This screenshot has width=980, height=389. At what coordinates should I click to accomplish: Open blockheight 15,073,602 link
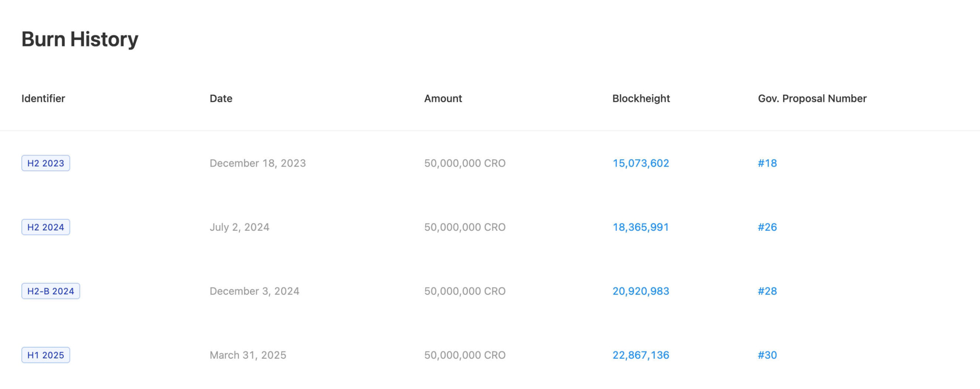(x=640, y=163)
